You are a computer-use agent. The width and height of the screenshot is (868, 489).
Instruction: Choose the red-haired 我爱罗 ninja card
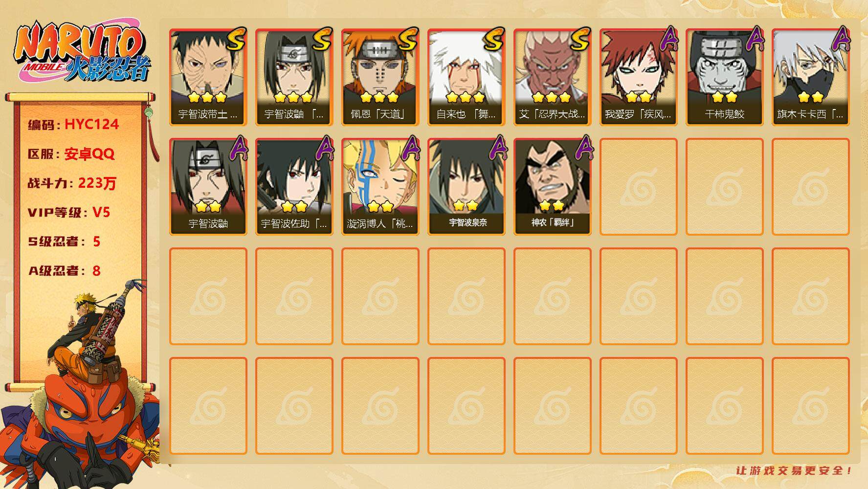tap(638, 77)
